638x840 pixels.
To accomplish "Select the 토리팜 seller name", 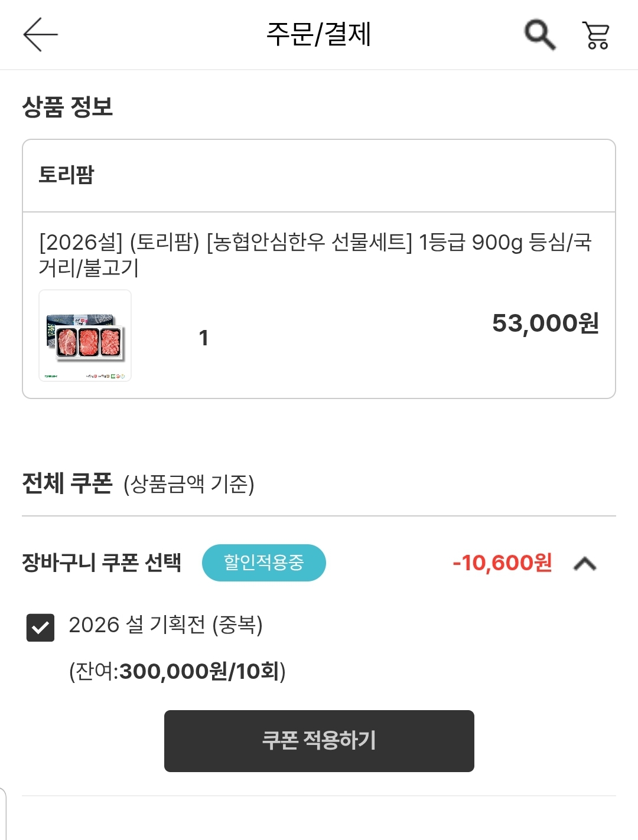I will click(66, 175).
